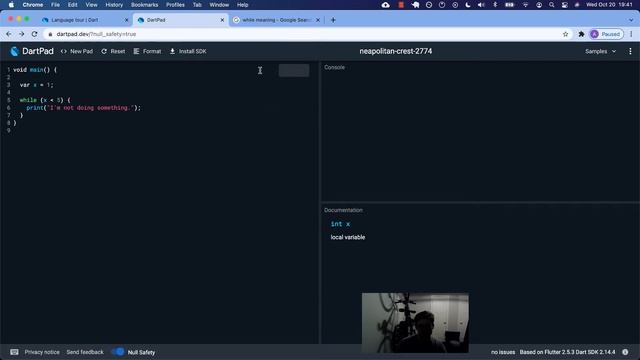The width and height of the screenshot is (640, 360).
Task: Expand the tab search chevron
Action: click(631, 20)
